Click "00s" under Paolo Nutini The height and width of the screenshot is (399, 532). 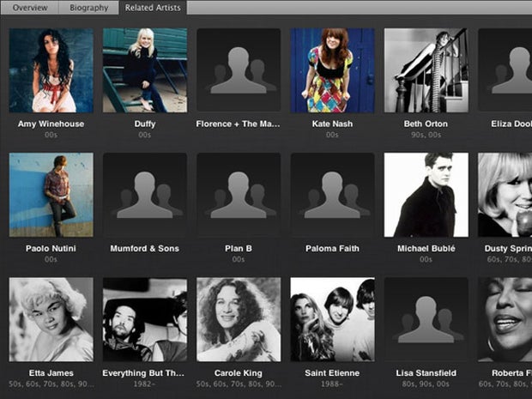[x=51, y=259]
